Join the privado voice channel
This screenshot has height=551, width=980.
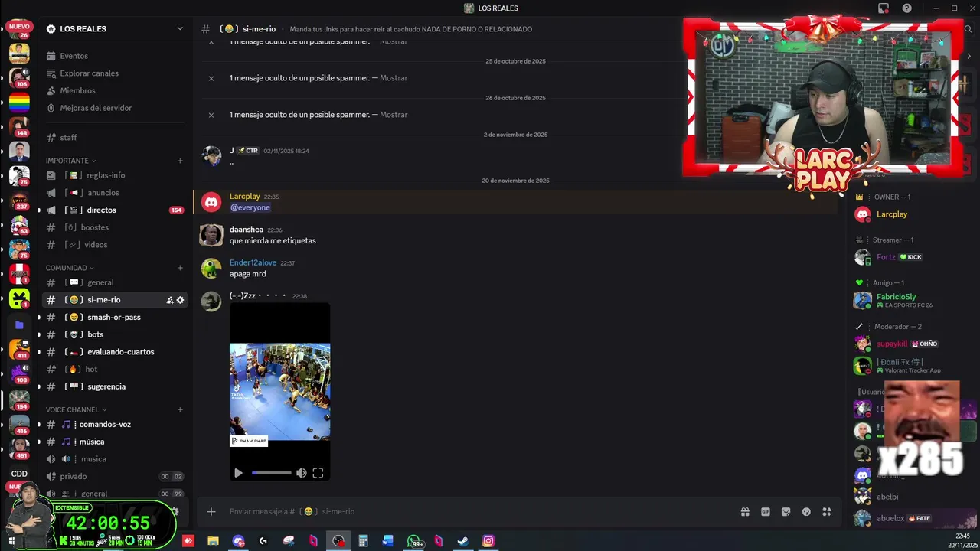point(115,476)
